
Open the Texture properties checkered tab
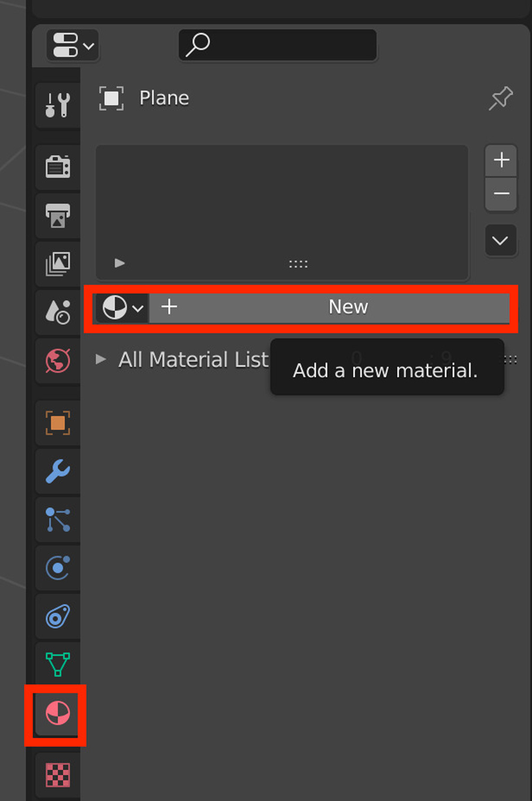pos(57,775)
